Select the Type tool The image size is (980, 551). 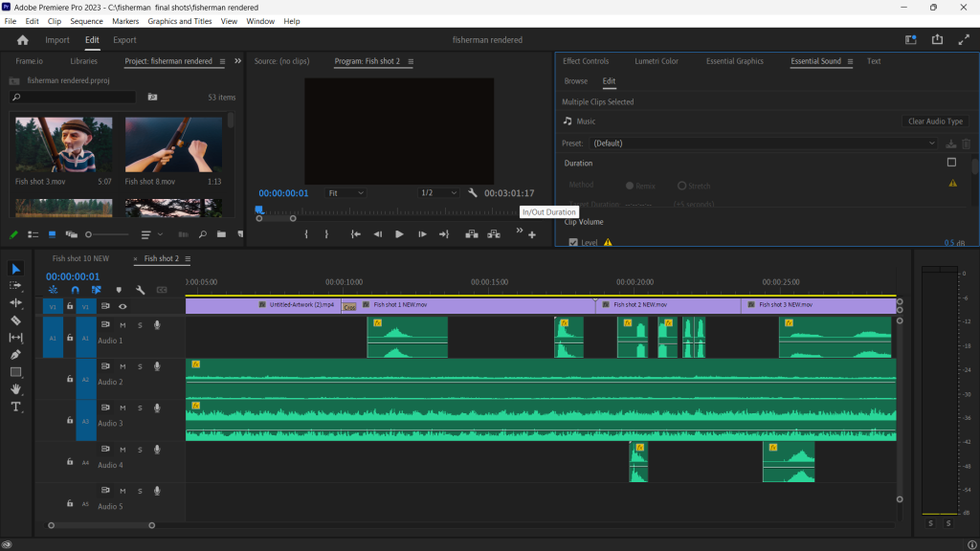point(15,407)
